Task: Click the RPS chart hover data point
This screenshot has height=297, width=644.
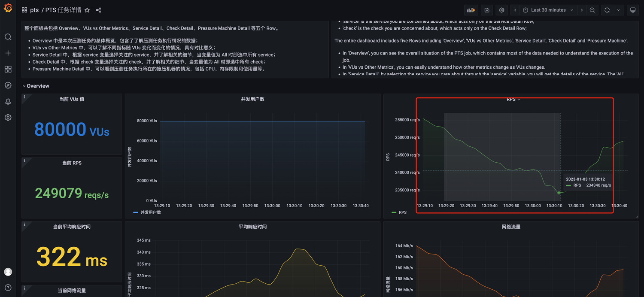Action: coord(559,193)
